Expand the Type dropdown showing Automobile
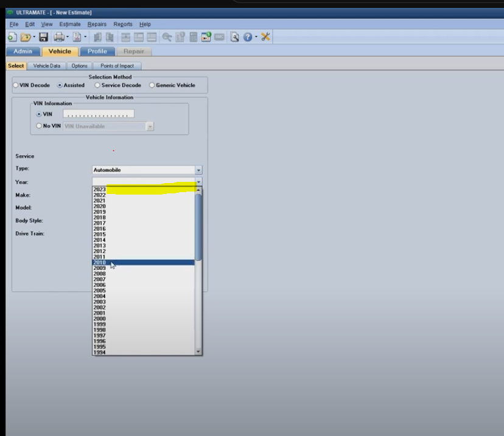 coord(198,170)
